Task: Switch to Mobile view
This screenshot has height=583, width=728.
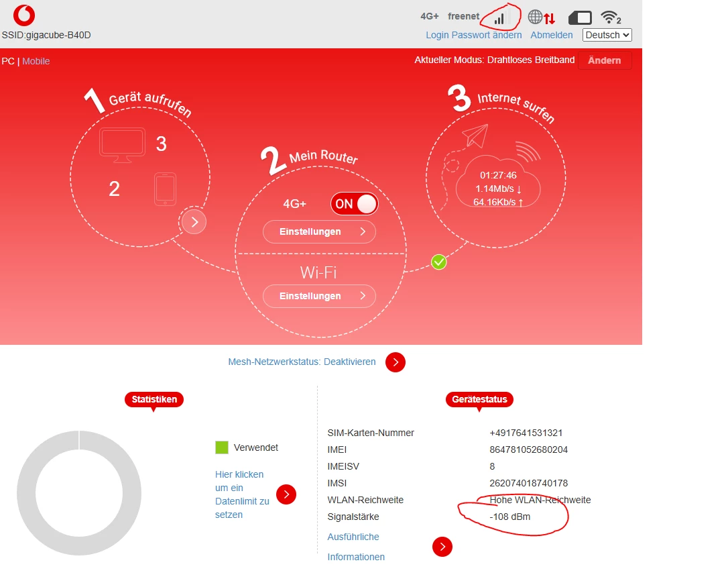Action: [x=36, y=61]
